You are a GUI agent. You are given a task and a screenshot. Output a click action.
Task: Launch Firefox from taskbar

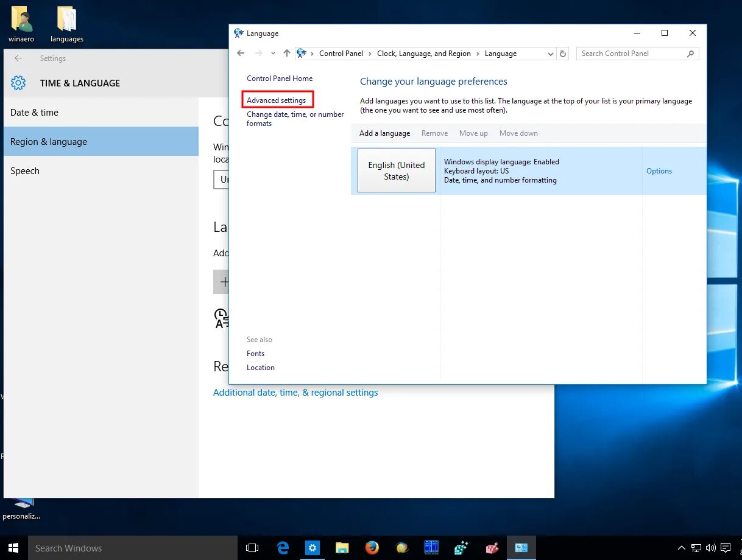[372, 548]
